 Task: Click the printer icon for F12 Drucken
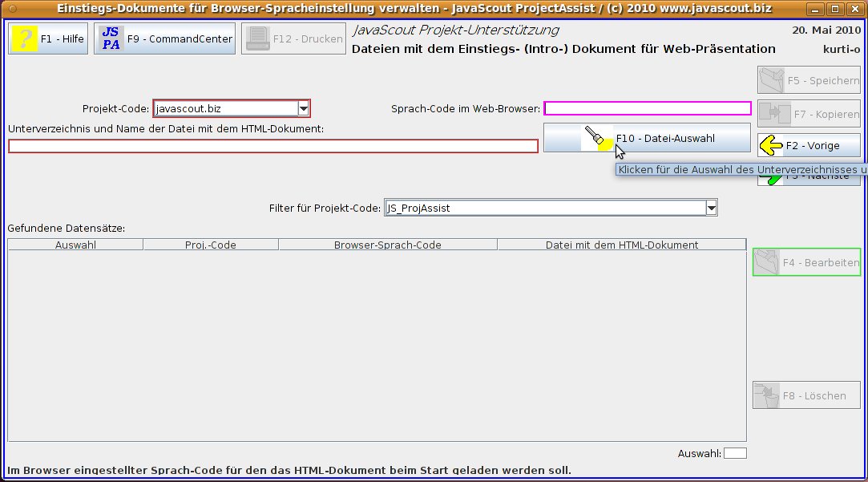258,38
